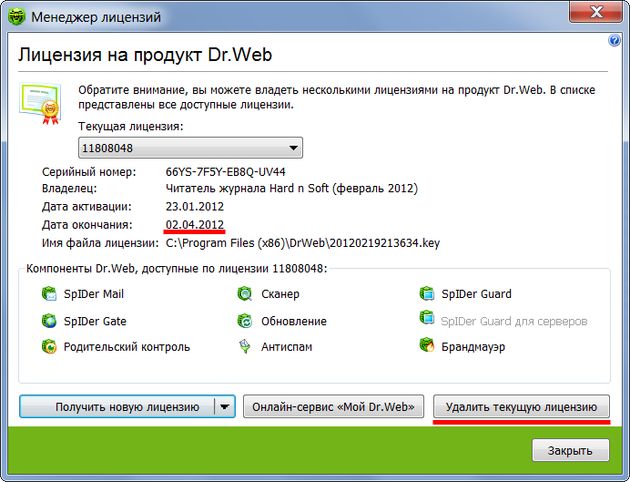Click the Менеджер лицензий window title
The width and height of the screenshot is (630, 482).
tap(96, 17)
